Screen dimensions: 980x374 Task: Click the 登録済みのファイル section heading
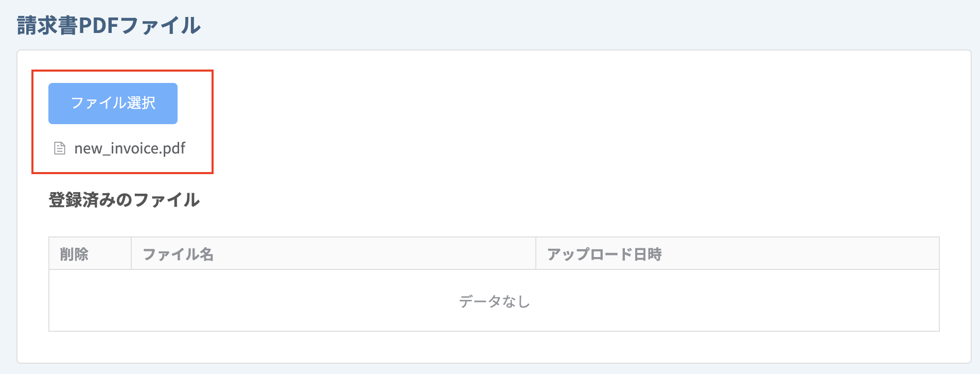(124, 200)
